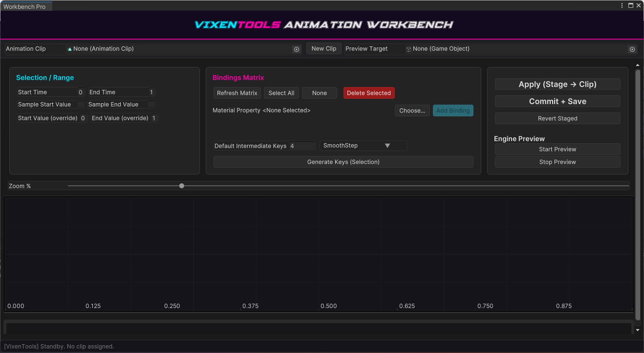This screenshot has height=353, width=644.
Task: Click the Animation Clip object field
Action: pos(184,49)
